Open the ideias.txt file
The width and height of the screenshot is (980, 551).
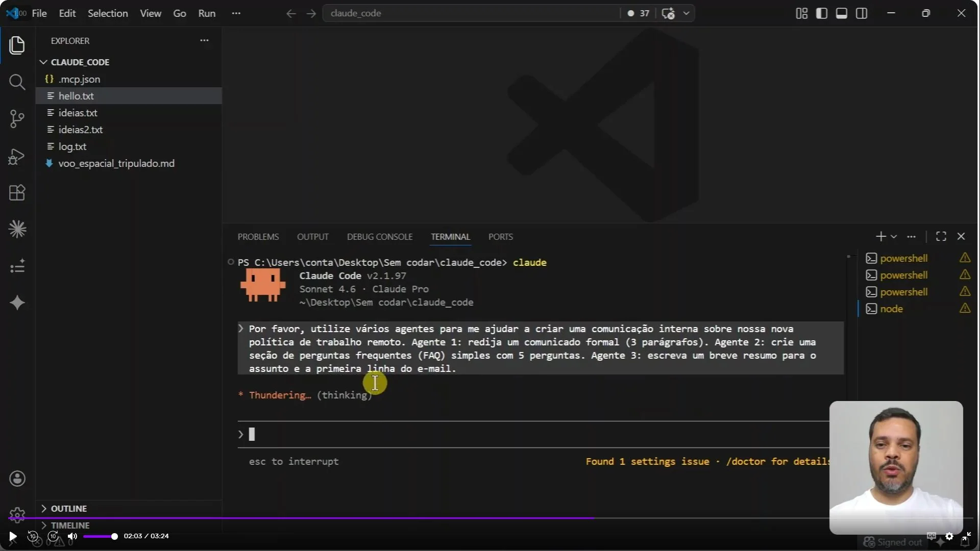click(129, 113)
